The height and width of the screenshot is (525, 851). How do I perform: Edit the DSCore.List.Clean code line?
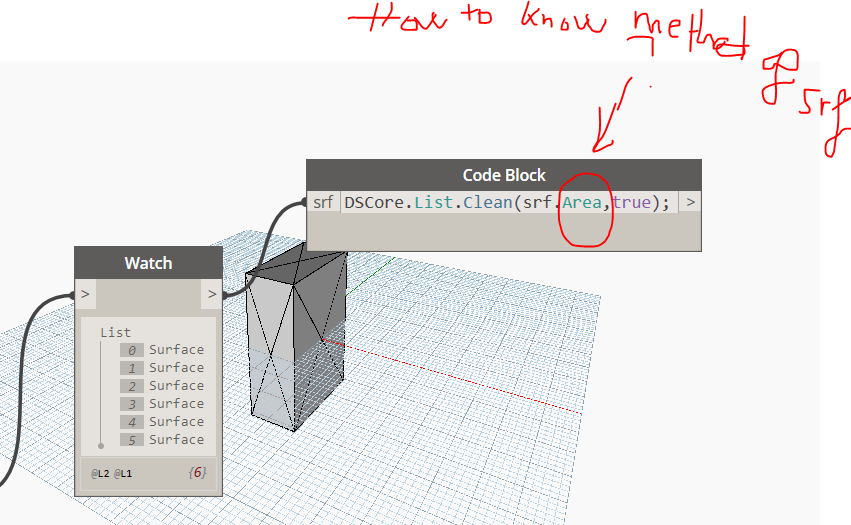click(x=508, y=203)
